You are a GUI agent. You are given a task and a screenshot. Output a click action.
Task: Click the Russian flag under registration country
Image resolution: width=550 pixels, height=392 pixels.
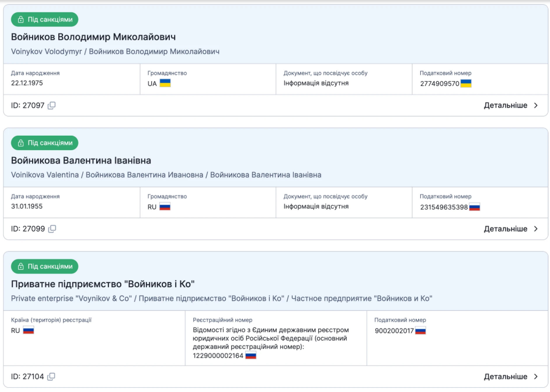click(28, 331)
